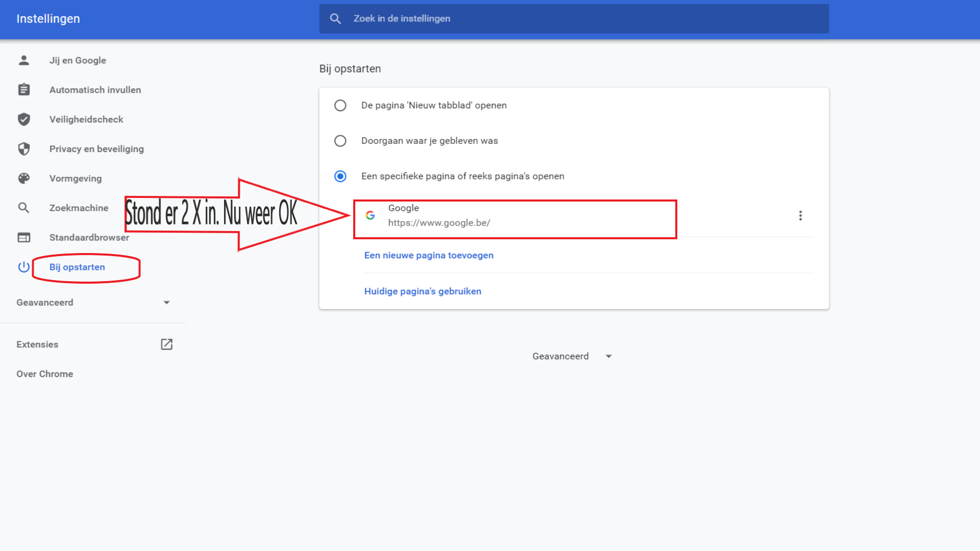Click the browser window icon for Standaardbrowser
Viewport: 980px width, 551px height.
23,237
